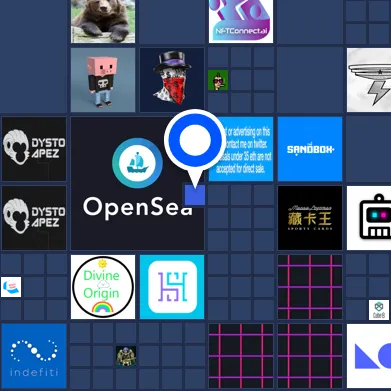Click the top Dysto Apez tile
This screenshot has width=391, height=391.
(x=34, y=149)
